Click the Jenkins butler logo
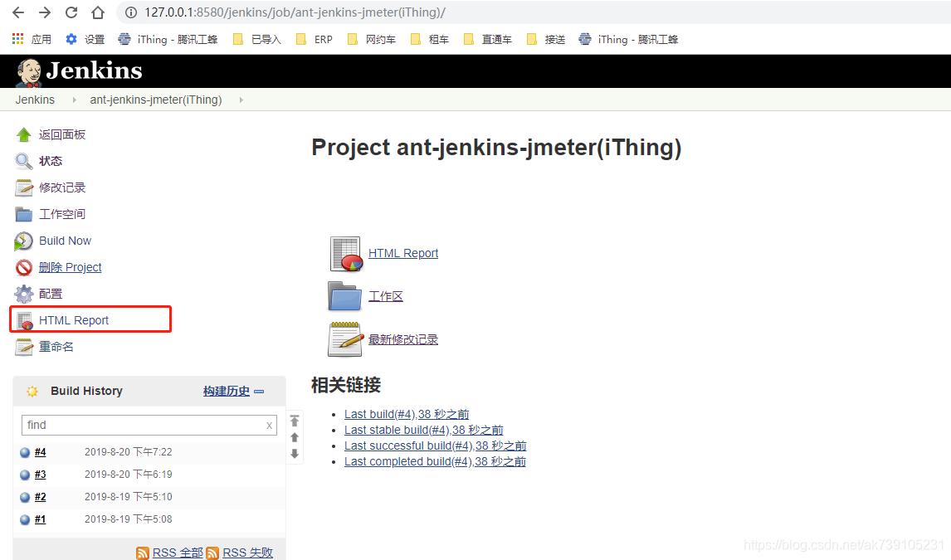This screenshot has height=560, width=951. click(28, 72)
